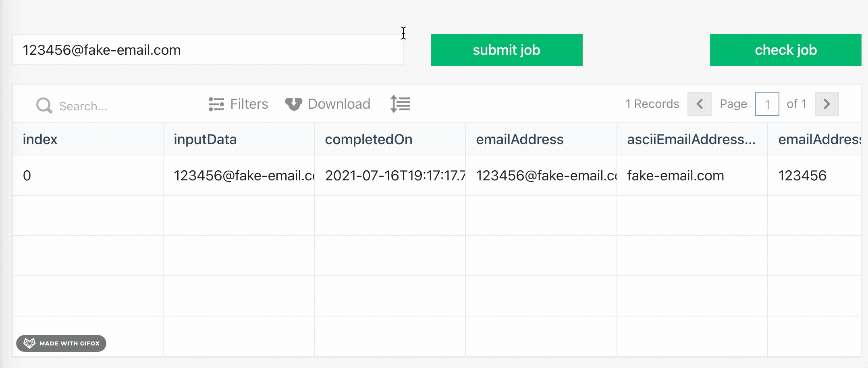Open the Filters panel
The height and width of the screenshot is (368, 868).
[x=238, y=104]
